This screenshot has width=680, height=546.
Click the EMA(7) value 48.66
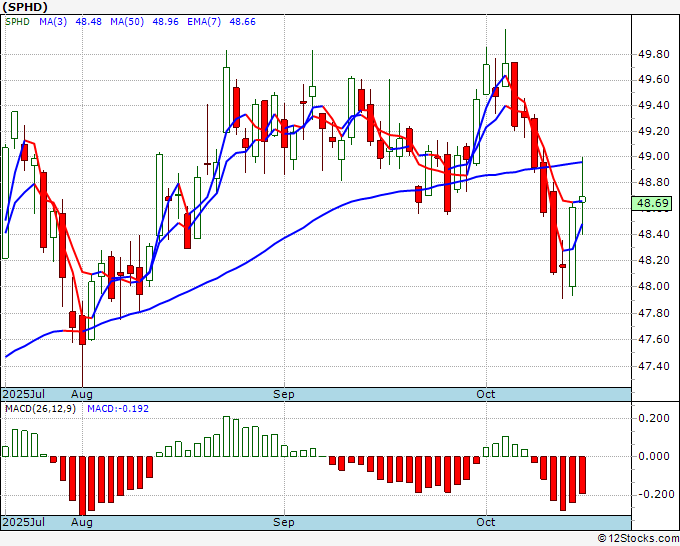coord(242,22)
